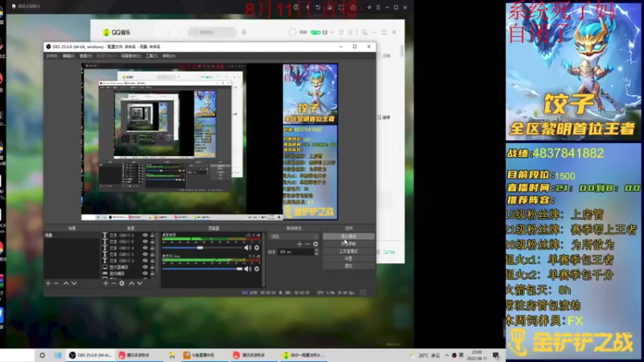Show hidden icons in the system tray
644x362 pixels.
coord(447,356)
